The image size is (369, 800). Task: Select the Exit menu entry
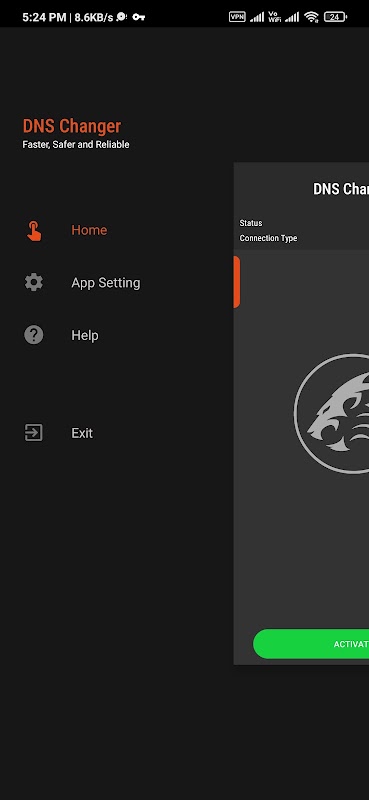click(x=82, y=433)
